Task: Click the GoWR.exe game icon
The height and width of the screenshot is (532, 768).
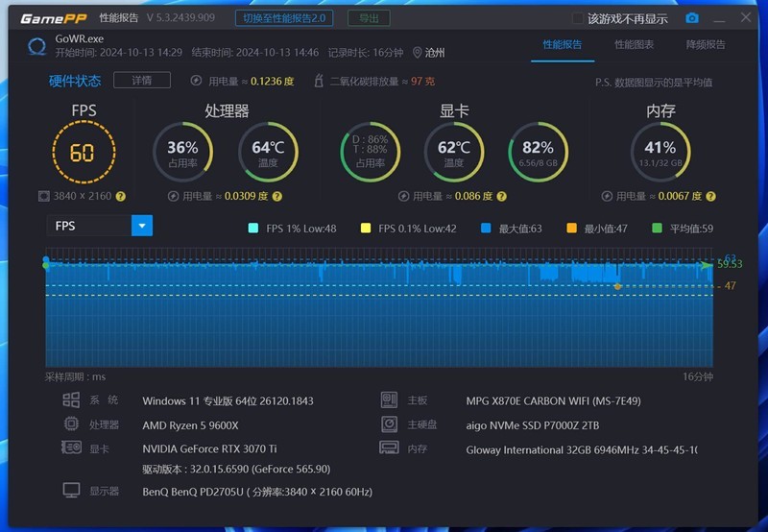Action: coord(37,46)
